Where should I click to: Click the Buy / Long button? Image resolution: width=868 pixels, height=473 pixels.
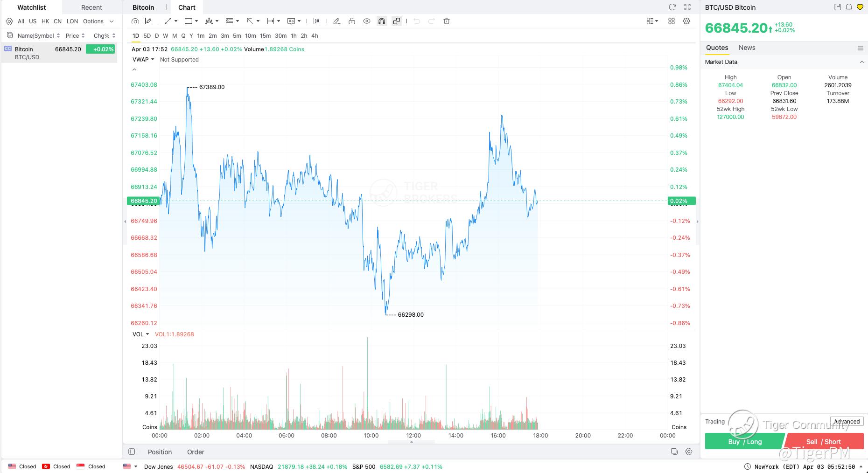click(745, 441)
